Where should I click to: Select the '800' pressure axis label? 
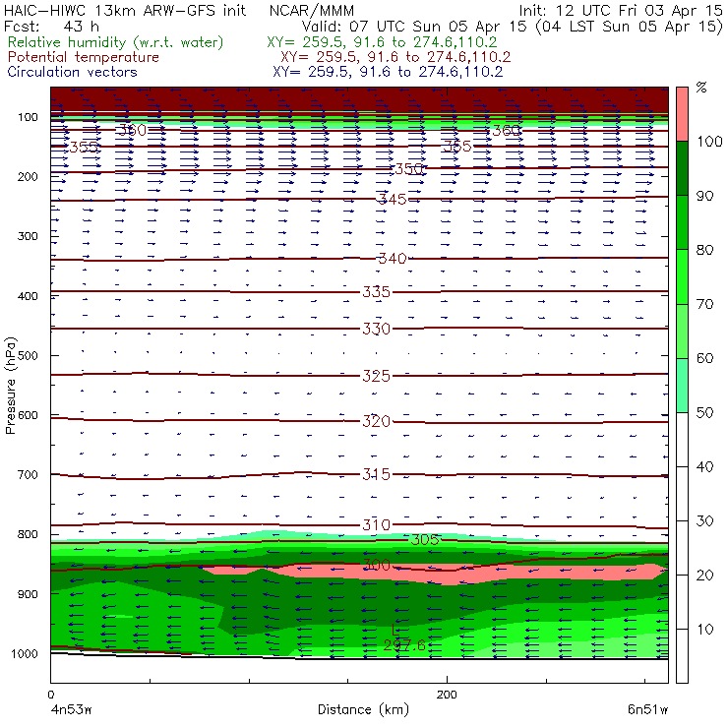point(28,534)
